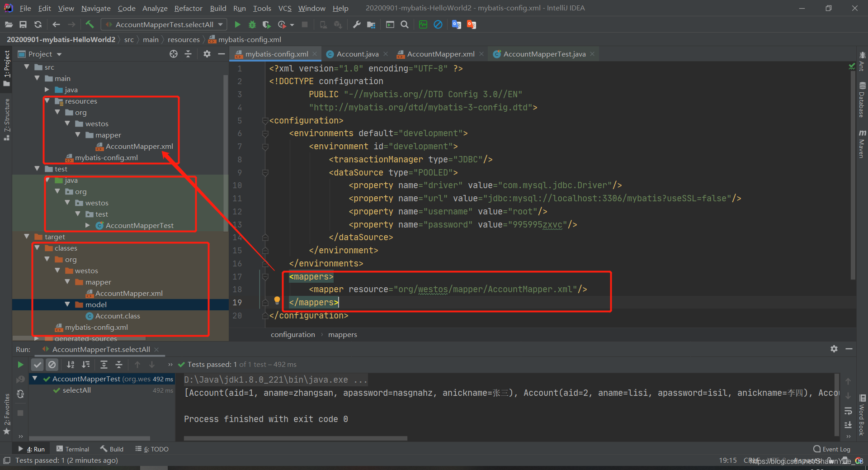868x470 pixels.
Task: Open the VCS menu
Action: click(285, 8)
